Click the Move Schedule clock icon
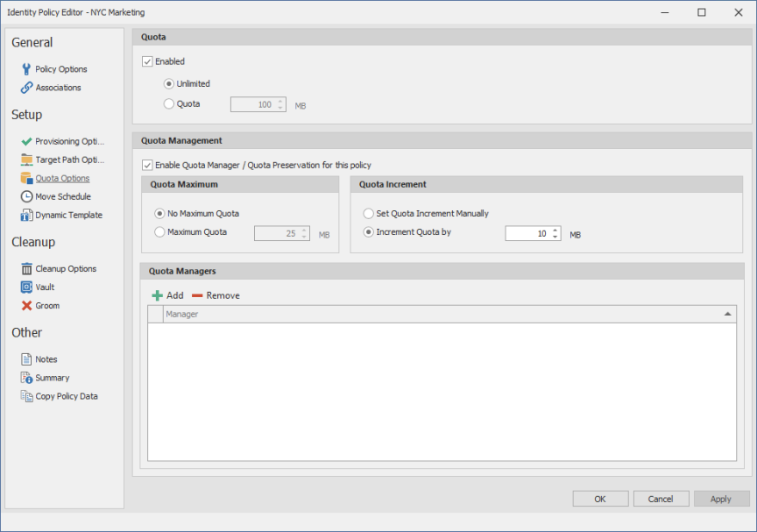 [x=26, y=196]
